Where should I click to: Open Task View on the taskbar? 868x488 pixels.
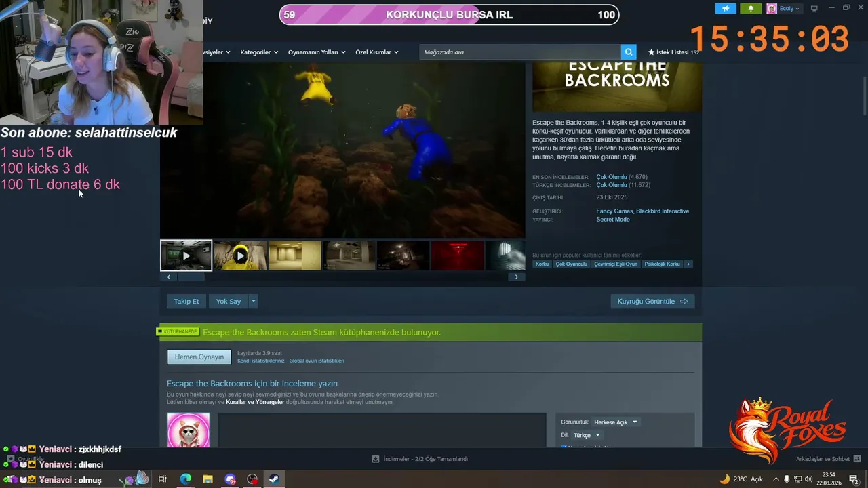pyautogui.click(x=163, y=479)
